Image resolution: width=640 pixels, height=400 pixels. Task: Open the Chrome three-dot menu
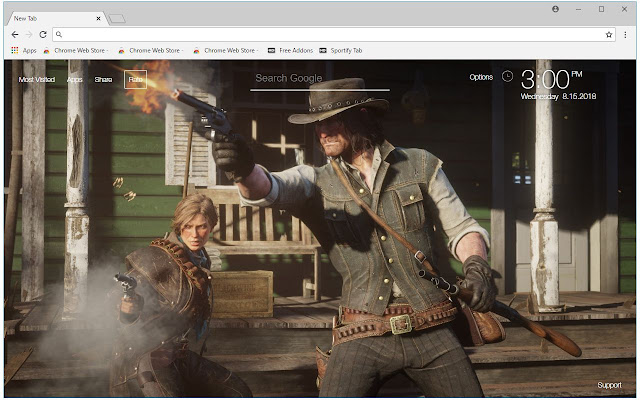click(625, 35)
